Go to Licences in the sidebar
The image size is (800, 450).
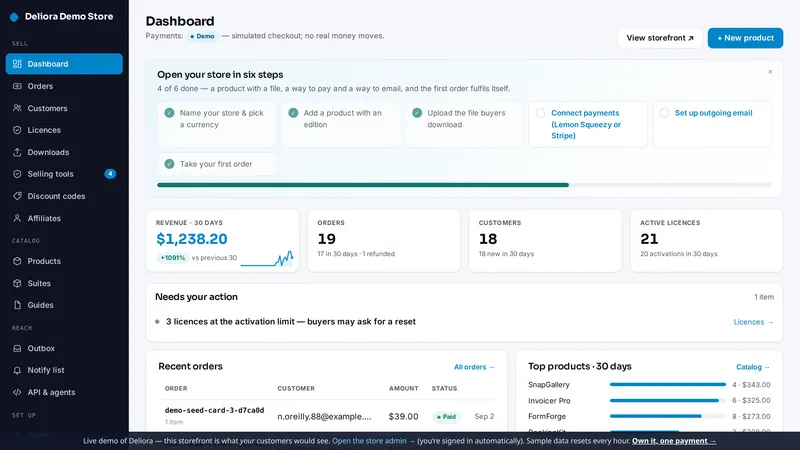tap(64, 130)
